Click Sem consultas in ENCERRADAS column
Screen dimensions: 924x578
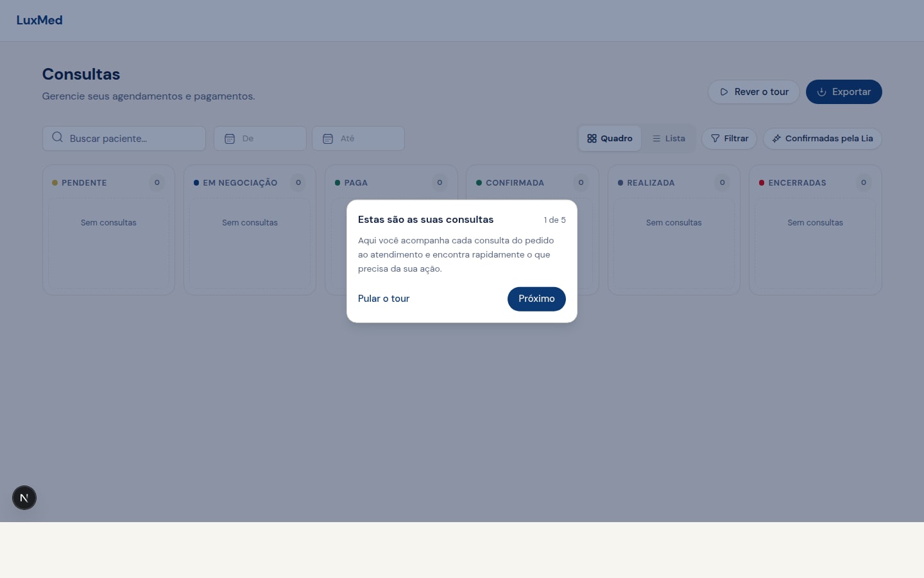tap(815, 223)
